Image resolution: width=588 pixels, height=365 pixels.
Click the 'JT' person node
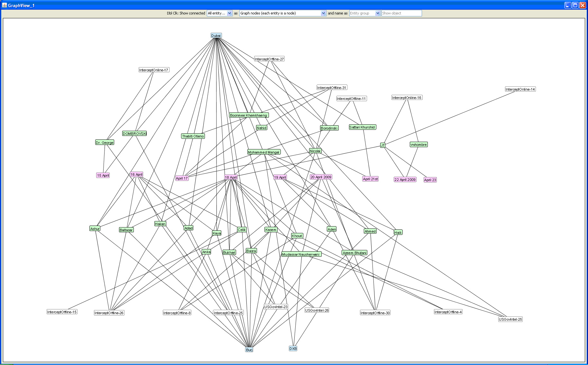383,146
